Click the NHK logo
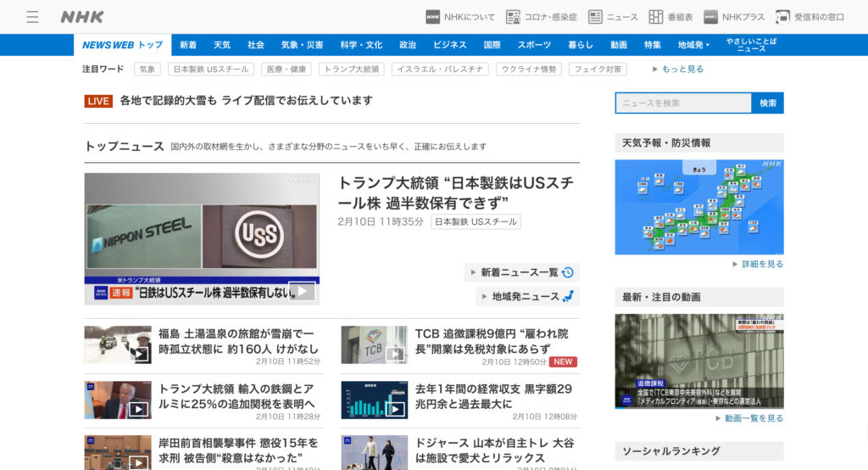The image size is (868, 470). (x=82, y=17)
